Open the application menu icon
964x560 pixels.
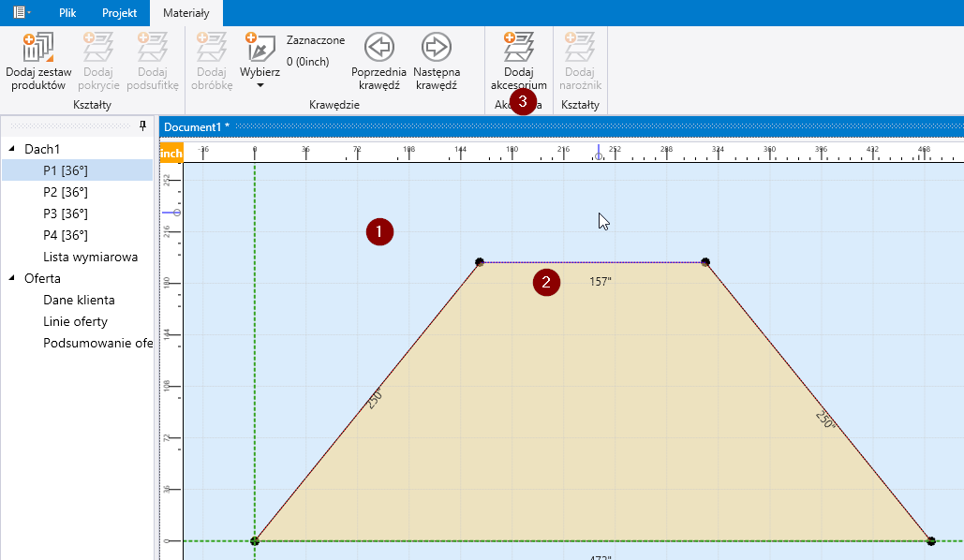point(19,13)
